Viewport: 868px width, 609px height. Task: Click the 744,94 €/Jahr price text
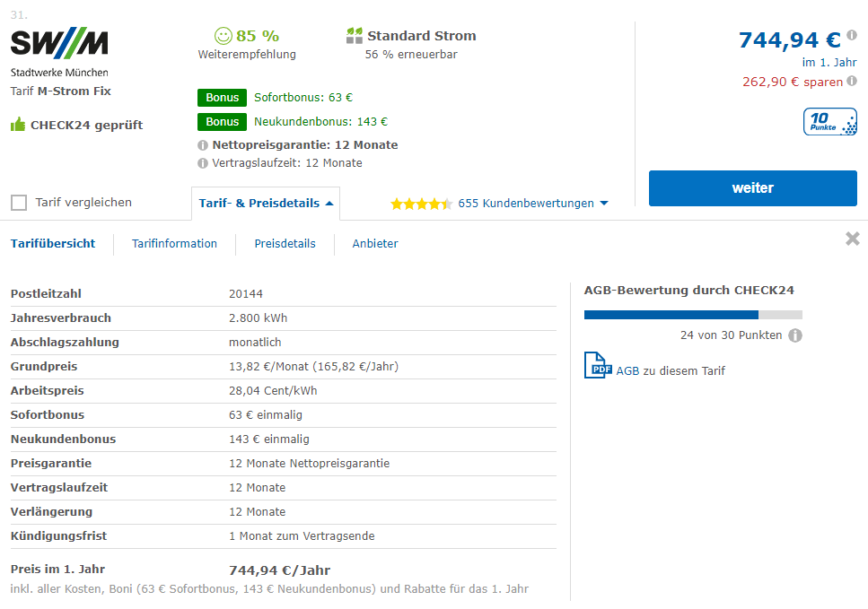click(279, 570)
